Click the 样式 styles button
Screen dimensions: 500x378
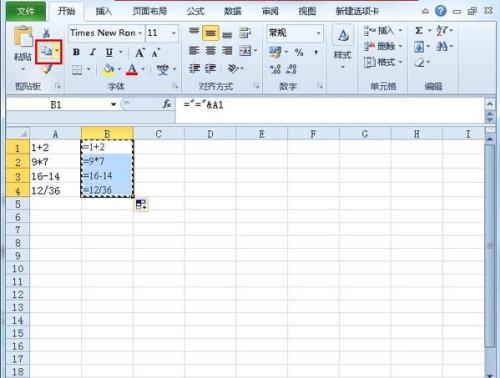[343, 47]
